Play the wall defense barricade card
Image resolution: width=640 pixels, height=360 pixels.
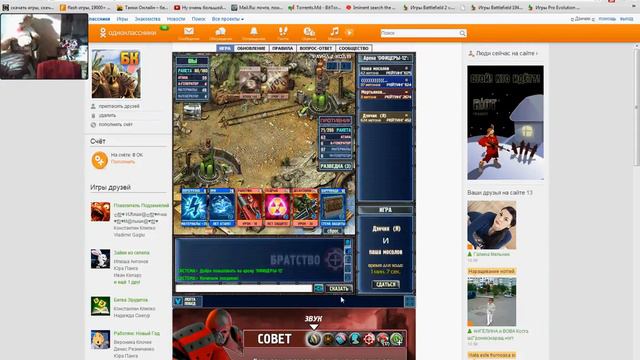coord(333,207)
